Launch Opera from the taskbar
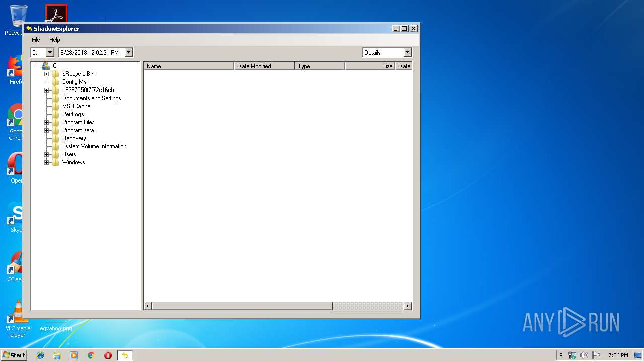The width and height of the screenshot is (644, 362). (x=108, y=355)
